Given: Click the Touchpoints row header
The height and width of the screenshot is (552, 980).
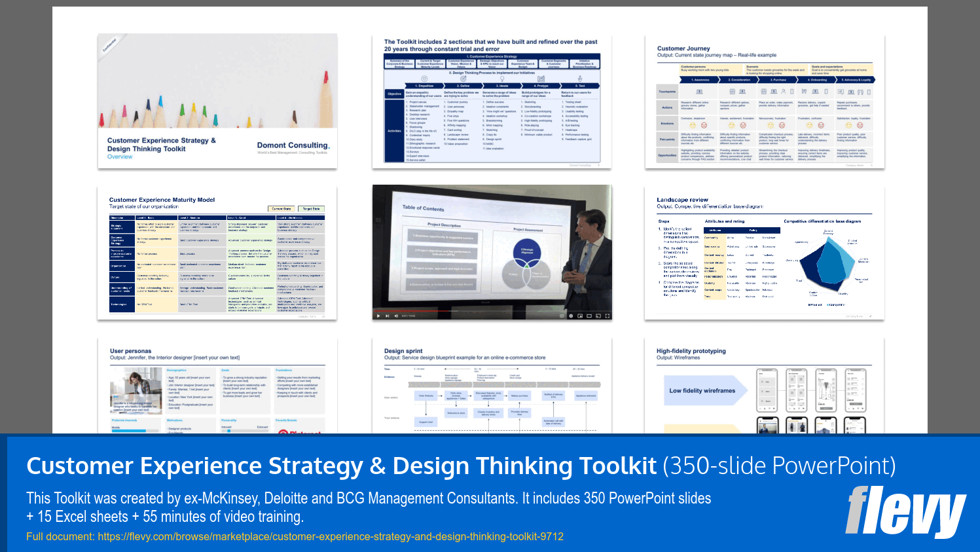Looking at the screenshot, I should [x=667, y=92].
